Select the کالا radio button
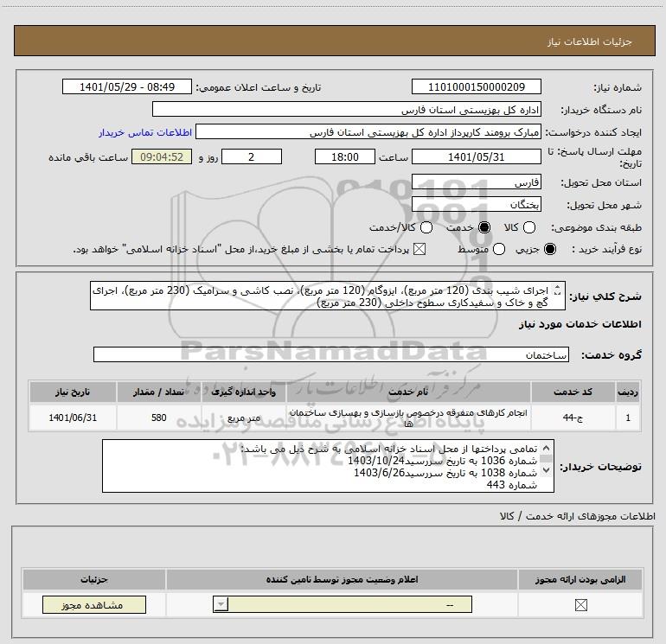This screenshot has height=644, width=666. [528, 228]
